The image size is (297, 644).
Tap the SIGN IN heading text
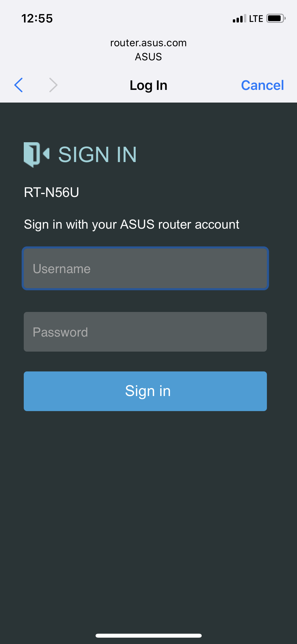pos(97,155)
